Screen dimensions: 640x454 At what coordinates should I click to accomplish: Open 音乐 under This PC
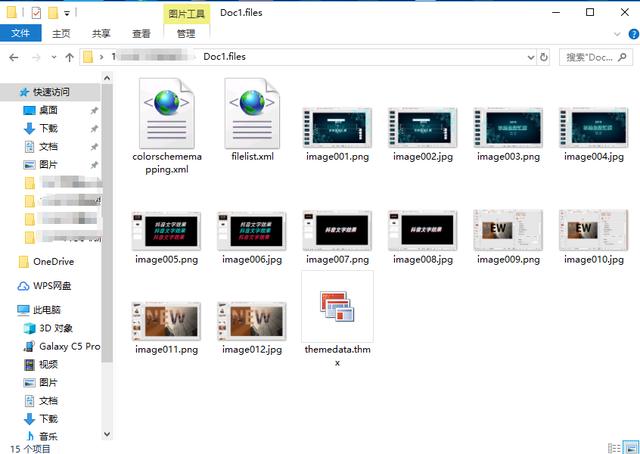point(48,436)
